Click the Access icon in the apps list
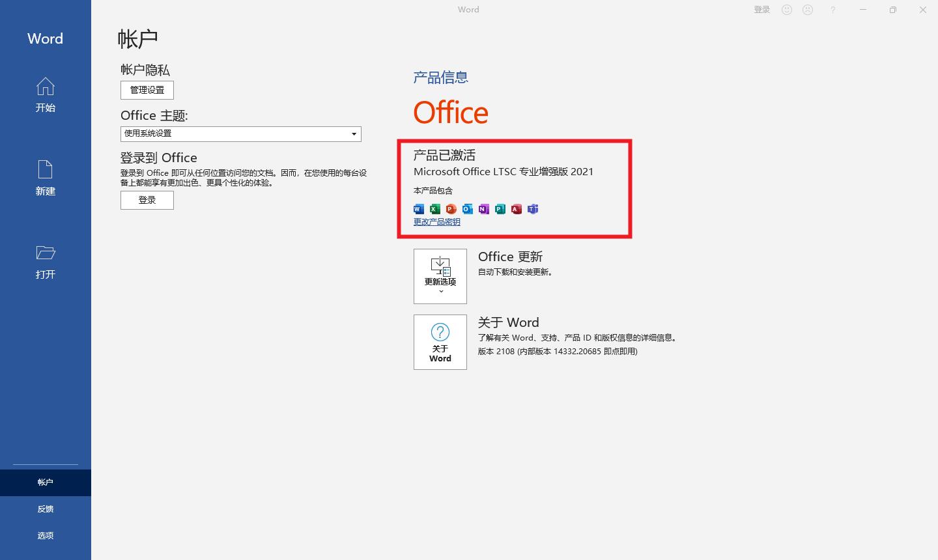The image size is (938, 560). point(516,208)
